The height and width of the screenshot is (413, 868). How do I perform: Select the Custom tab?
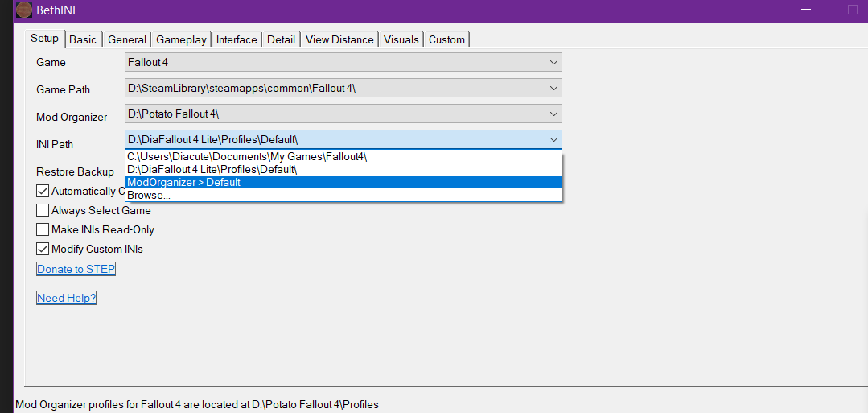446,39
